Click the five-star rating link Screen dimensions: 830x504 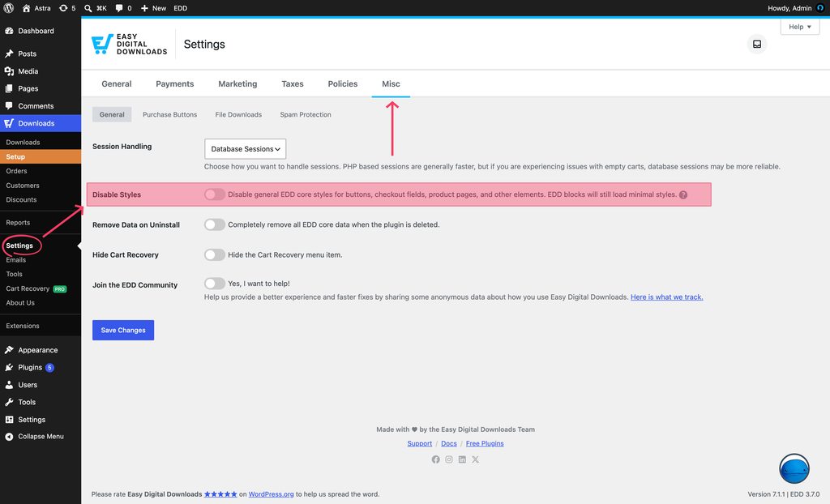coord(220,494)
